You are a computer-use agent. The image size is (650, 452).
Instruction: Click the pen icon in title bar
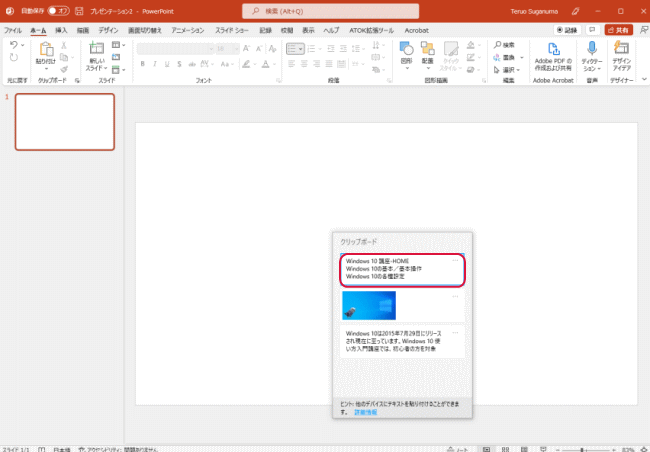[x=575, y=11]
